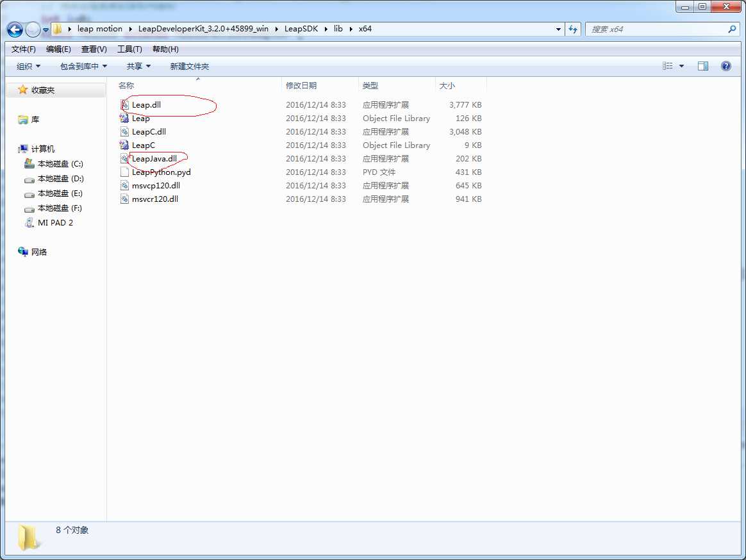Image resolution: width=746 pixels, height=560 pixels.
Task: Open 本地磁盘 (D:) drive
Action: point(61,178)
